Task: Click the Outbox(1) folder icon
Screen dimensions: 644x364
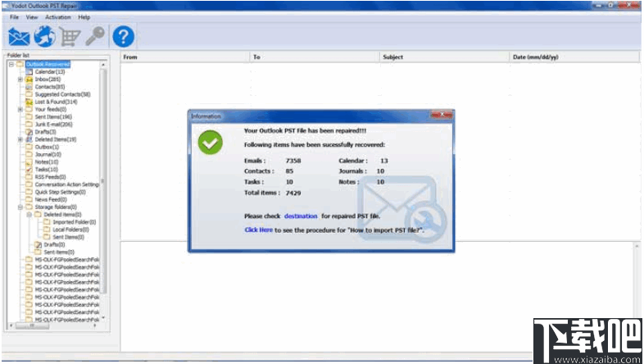Action: pos(29,147)
